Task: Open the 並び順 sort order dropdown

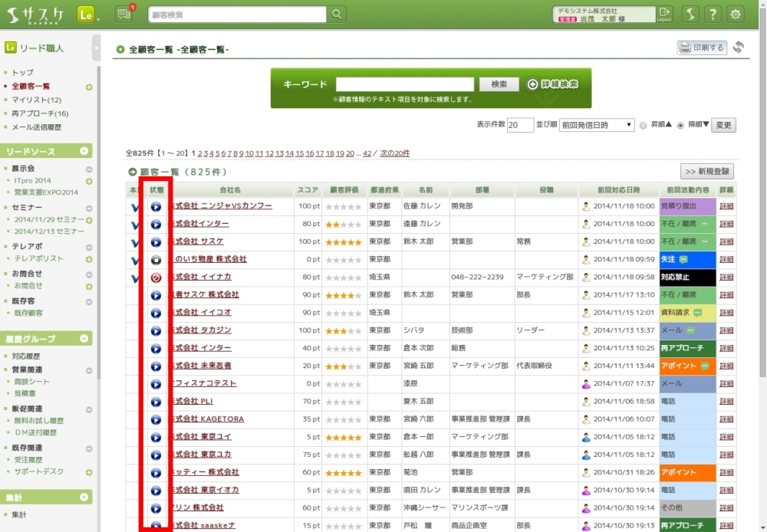Action: [596, 125]
